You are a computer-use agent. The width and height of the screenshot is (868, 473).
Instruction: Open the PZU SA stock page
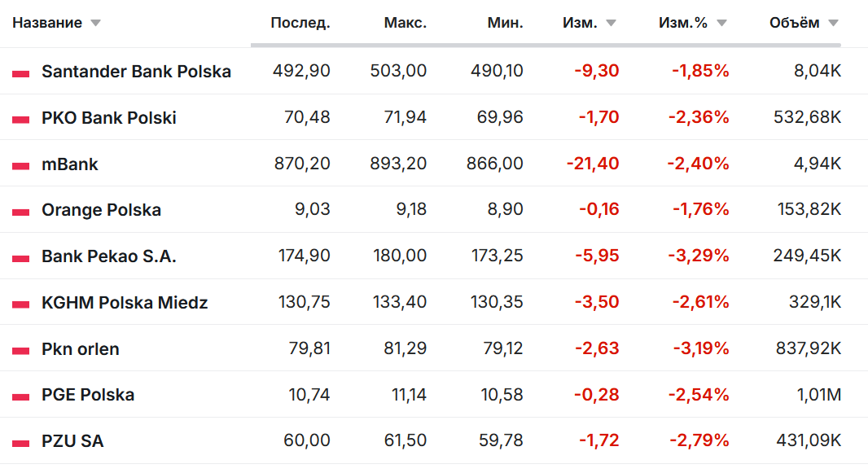click(x=72, y=441)
